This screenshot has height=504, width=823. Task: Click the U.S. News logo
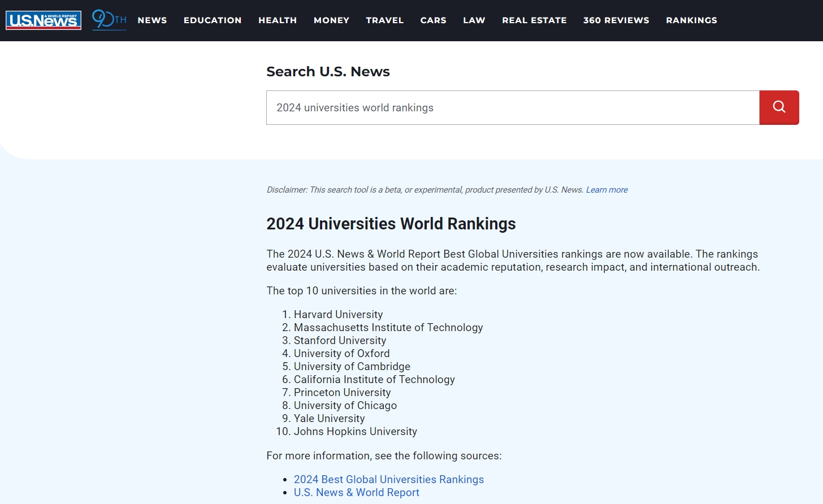(44, 20)
